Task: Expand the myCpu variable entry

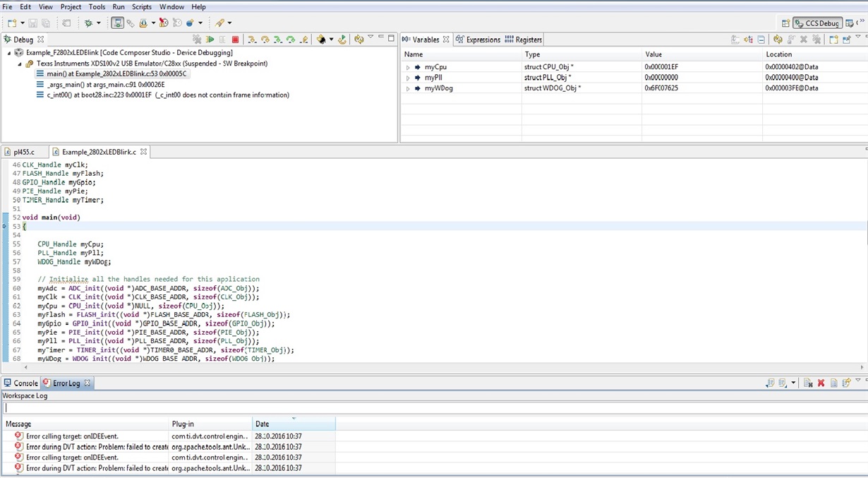Action: tap(409, 66)
